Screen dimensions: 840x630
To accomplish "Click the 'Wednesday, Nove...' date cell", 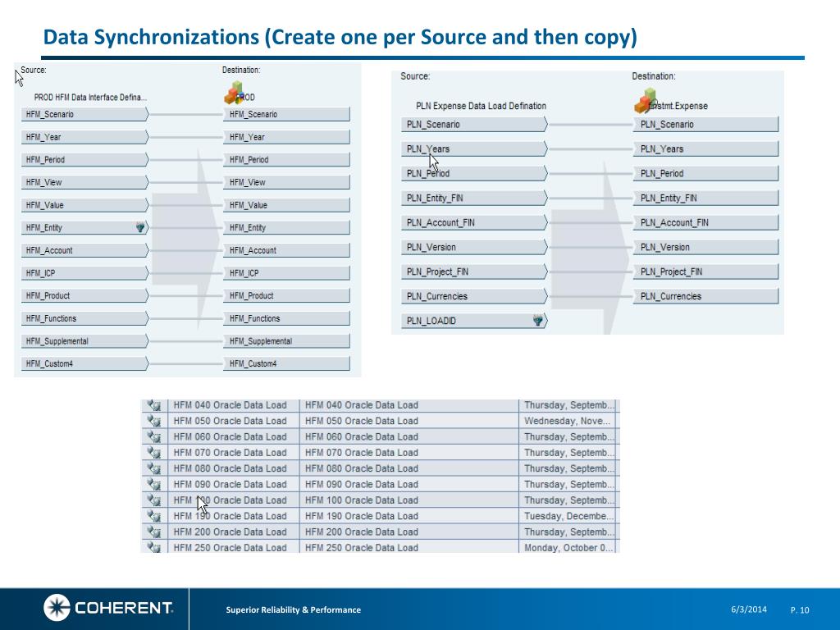I will click(x=568, y=421).
